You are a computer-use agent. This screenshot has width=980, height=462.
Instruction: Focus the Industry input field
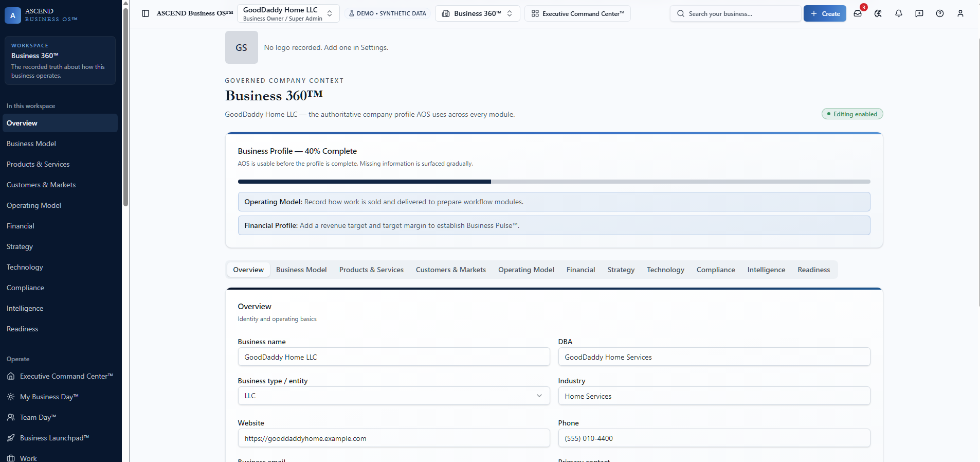coord(714,396)
